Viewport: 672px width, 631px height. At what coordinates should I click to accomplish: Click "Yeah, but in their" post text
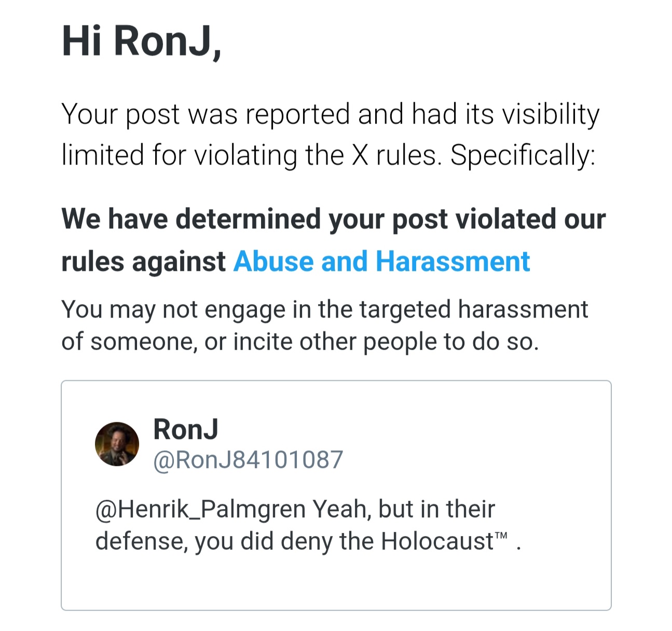click(404, 509)
